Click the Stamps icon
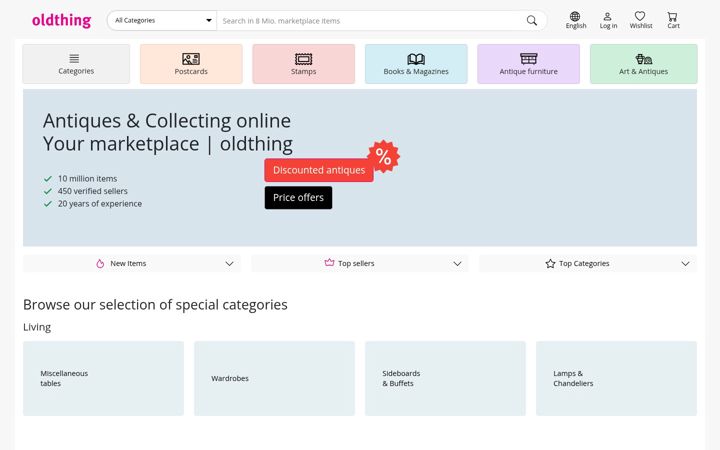Viewport: 720px width, 450px height. [304, 59]
